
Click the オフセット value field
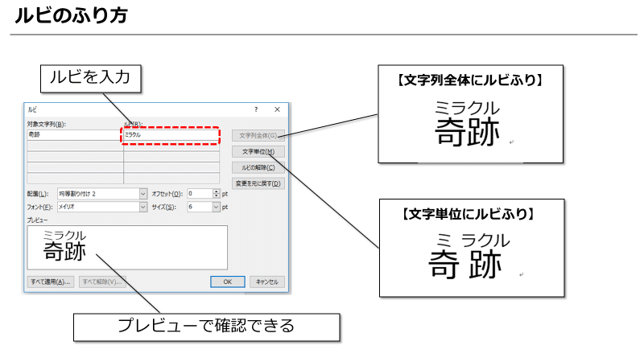pos(200,194)
